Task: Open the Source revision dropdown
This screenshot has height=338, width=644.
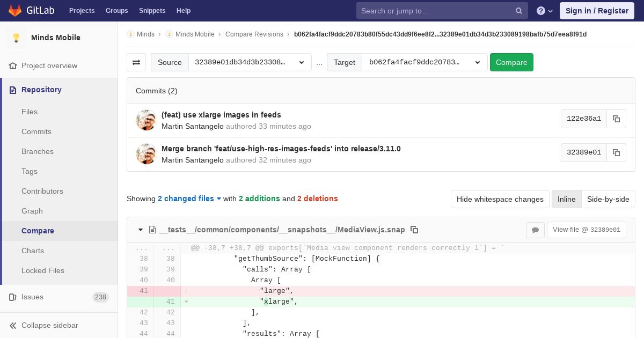Action: coord(250,62)
